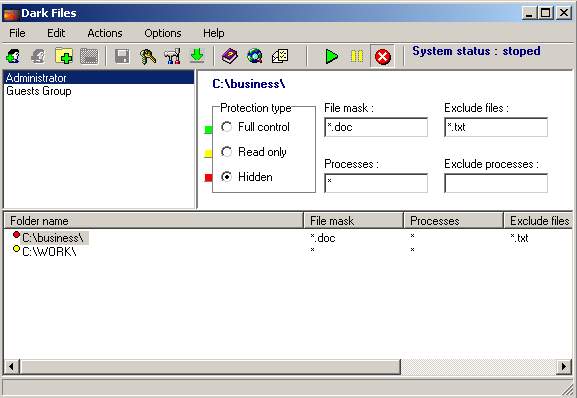Click the *.txt cell in folder table
577x398 pixels.
[519, 238]
